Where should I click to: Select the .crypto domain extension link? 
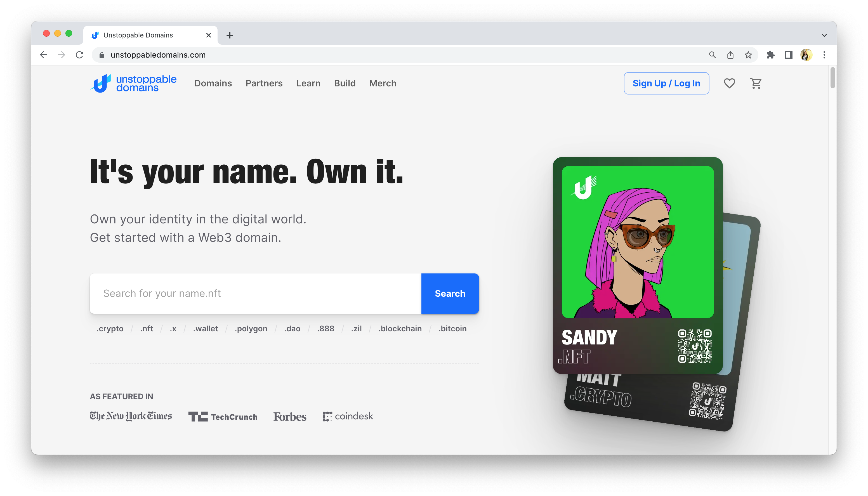tap(110, 329)
